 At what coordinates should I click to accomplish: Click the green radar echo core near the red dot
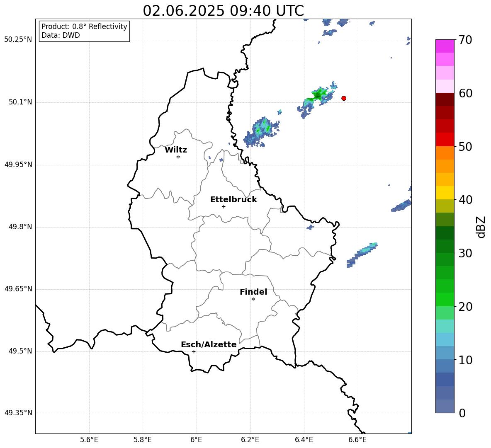coord(318,94)
